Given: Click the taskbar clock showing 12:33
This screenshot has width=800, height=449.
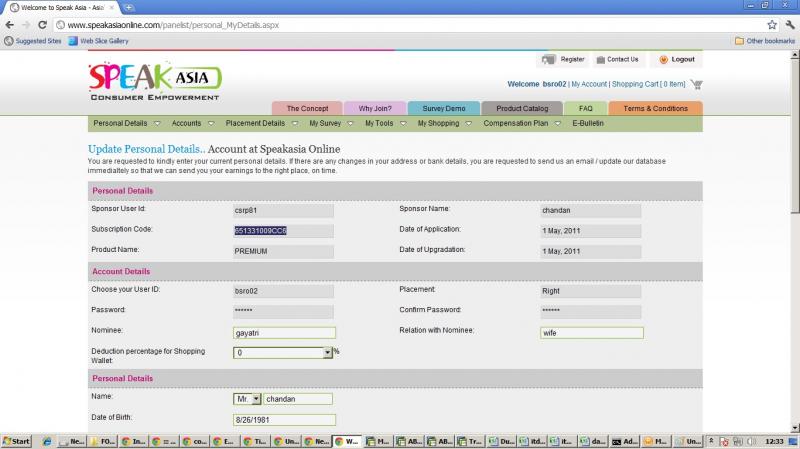Looking at the screenshot, I should click(774, 441).
